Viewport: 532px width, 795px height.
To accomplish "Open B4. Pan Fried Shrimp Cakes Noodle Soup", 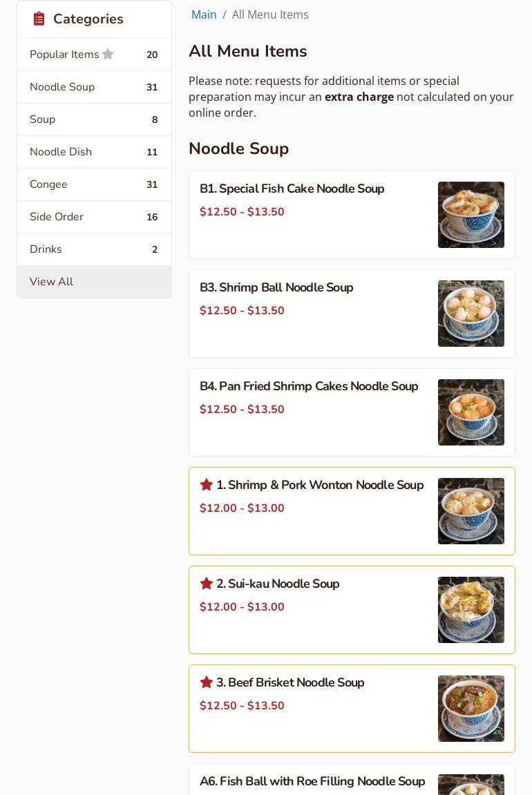I will pos(309,386).
